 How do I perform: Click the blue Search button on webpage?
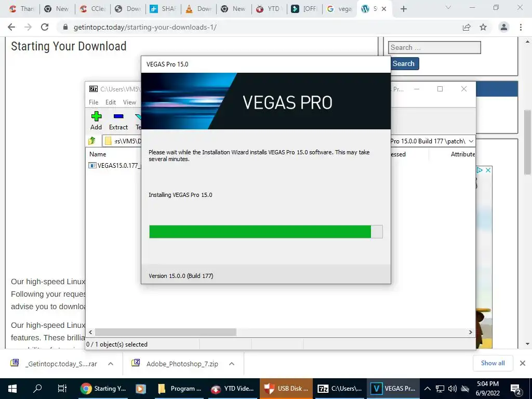pos(404,63)
